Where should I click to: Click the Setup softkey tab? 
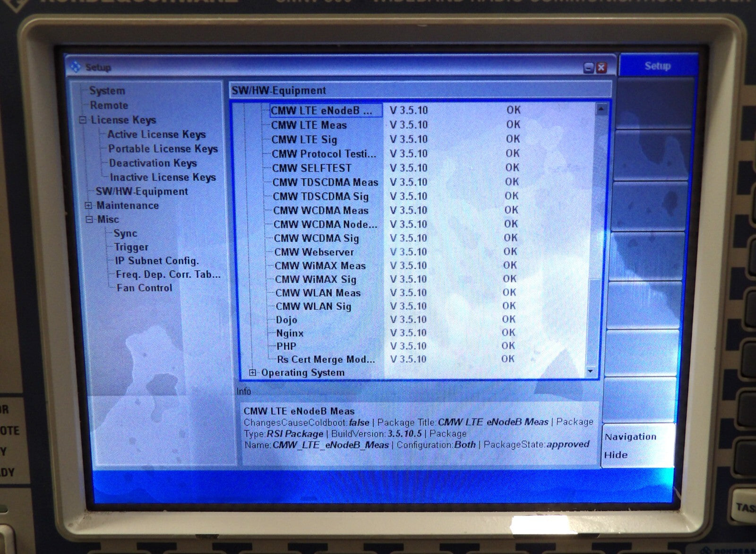(658, 66)
